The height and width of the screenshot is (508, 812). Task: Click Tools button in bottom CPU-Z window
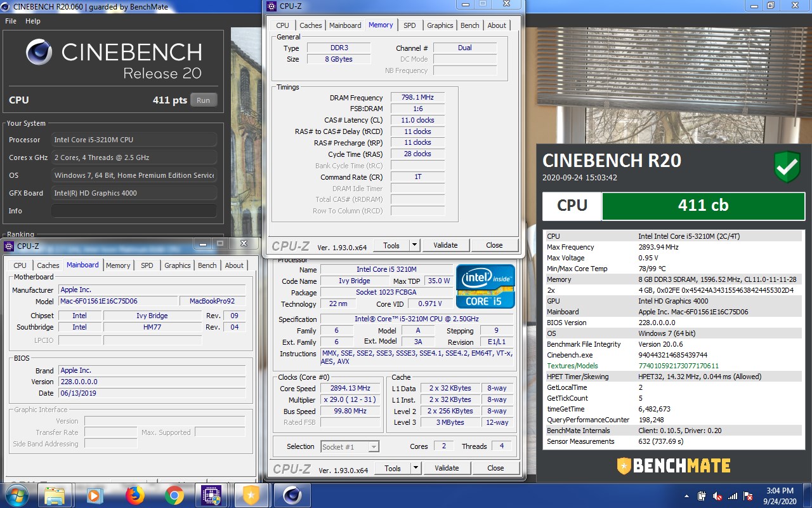click(393, 468)
